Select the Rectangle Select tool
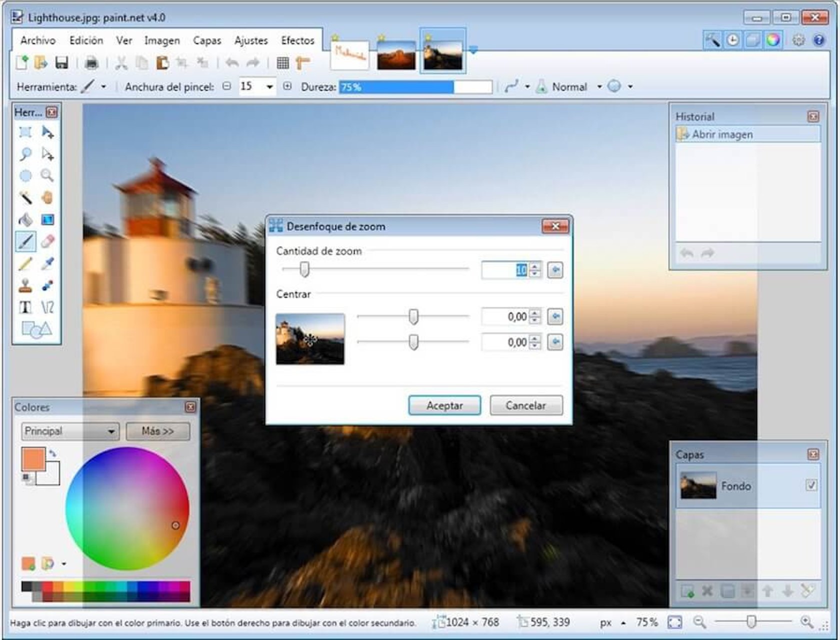 (x=25, y=132)
